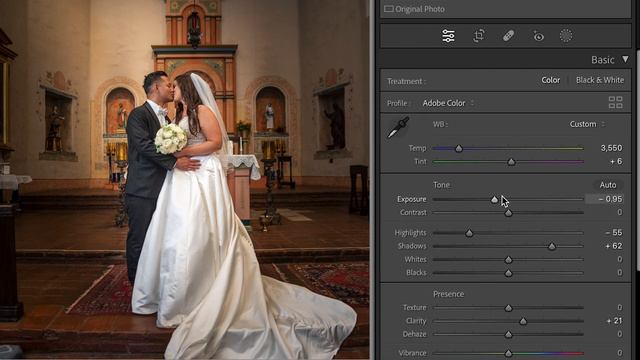Click the Highlights slider handle
The height and width of the screenshot is (360, 640).
pos(469,233)
